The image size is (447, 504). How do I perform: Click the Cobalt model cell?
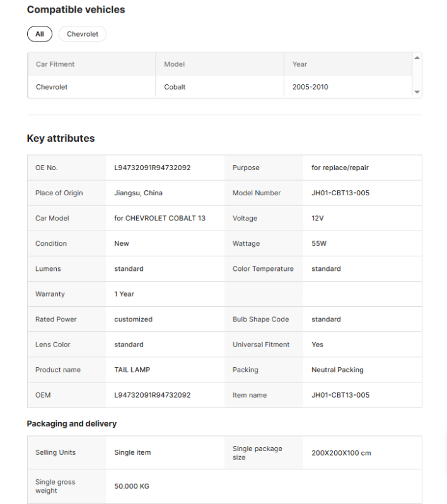point(175,87)
